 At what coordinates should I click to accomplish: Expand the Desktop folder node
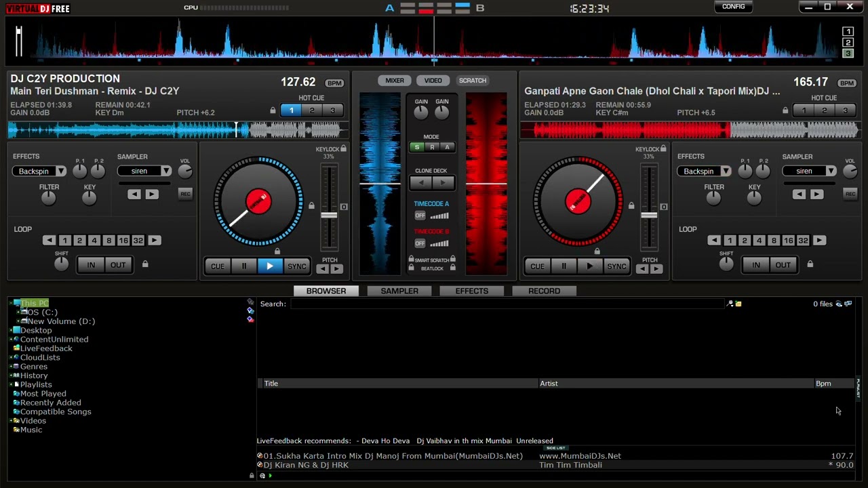11,331
